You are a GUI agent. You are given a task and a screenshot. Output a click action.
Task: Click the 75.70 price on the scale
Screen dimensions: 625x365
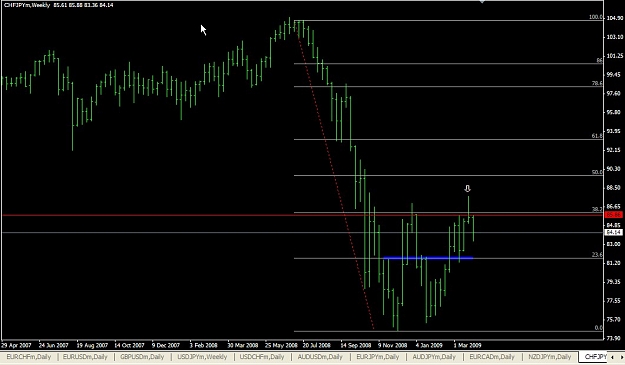(x=614, y=319)
